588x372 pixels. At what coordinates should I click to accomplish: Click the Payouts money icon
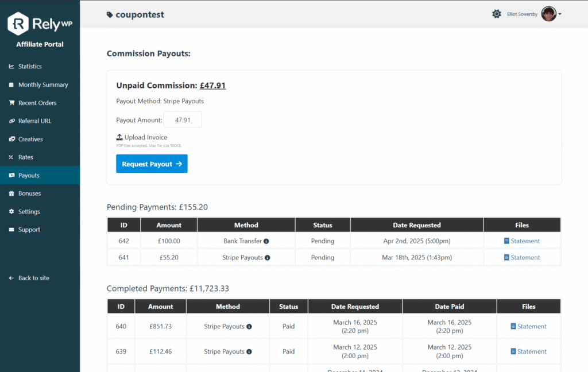pos(11,175)
